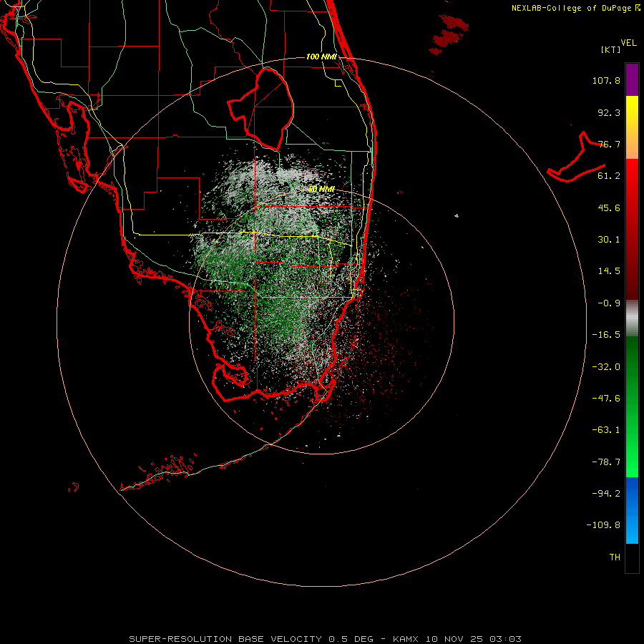Select the 107.8 value on velocity scale
This screenshot has width=644, height=644.
click(x=606, y=80)
